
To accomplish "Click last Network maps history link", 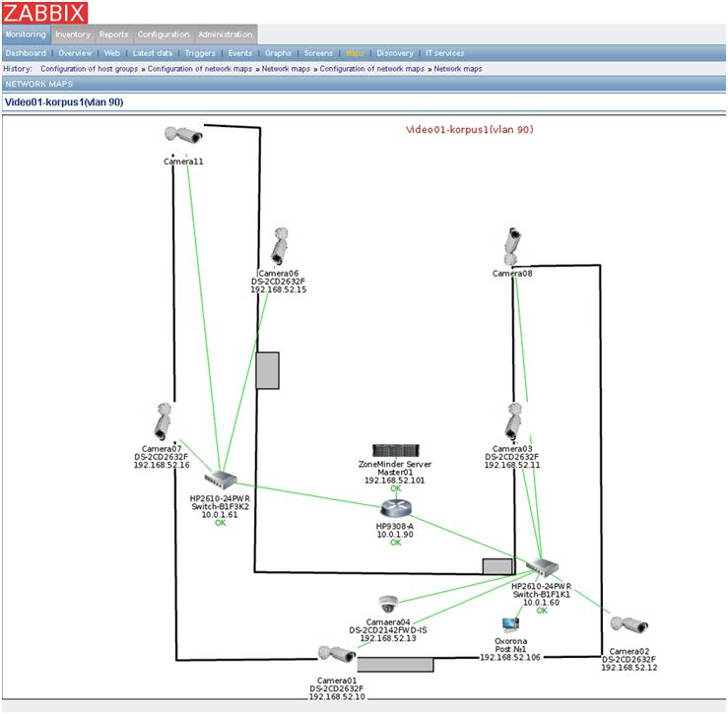I will (x=458, y=69).
